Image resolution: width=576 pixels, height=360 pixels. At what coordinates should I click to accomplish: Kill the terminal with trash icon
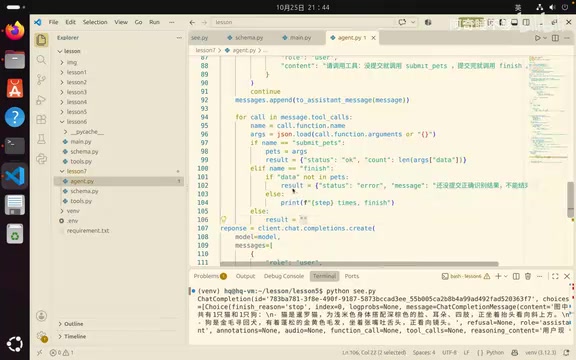[x=528, y=276]
